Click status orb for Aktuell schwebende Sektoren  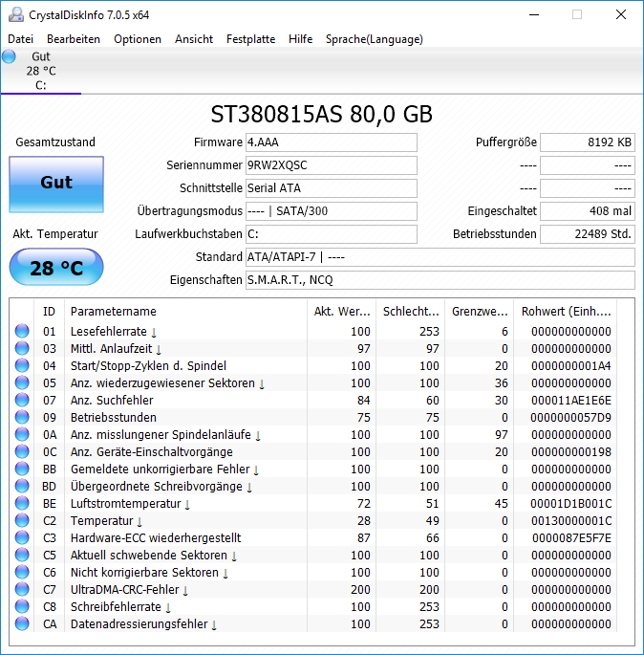tap(22, 555)
